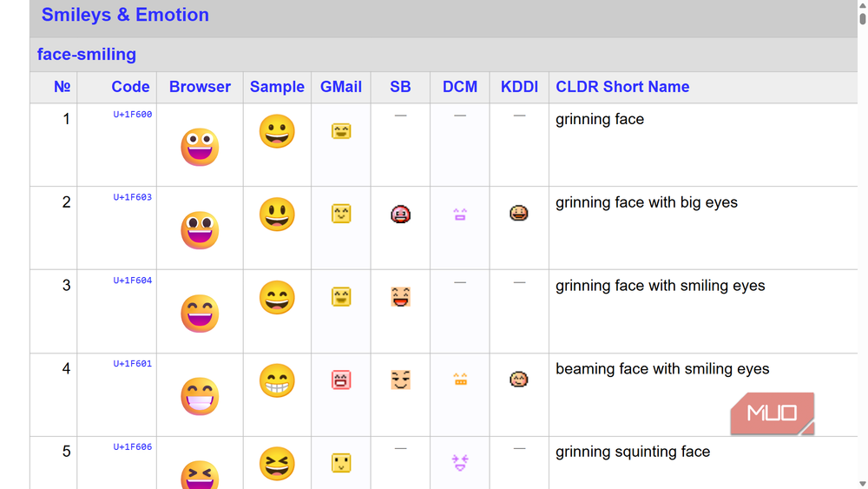Image resolution: width=868 pixels, height=489 pixels.
Task: Select the text 'grinning face'
Action: pyautogui.click(x=600, y=120)
